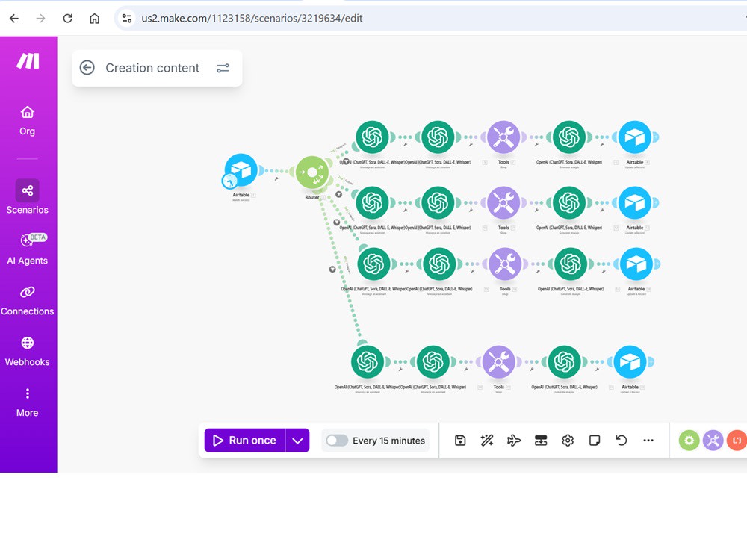747x560 pixels.
Task: Select Tools module in second row
Action: pyautogui.click(x=503, y=203)
